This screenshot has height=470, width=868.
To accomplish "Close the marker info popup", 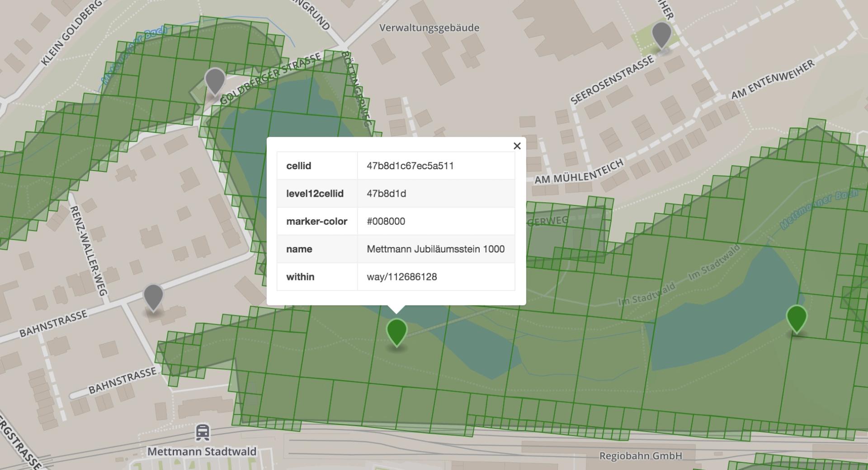I will click(x=517, y=146).
